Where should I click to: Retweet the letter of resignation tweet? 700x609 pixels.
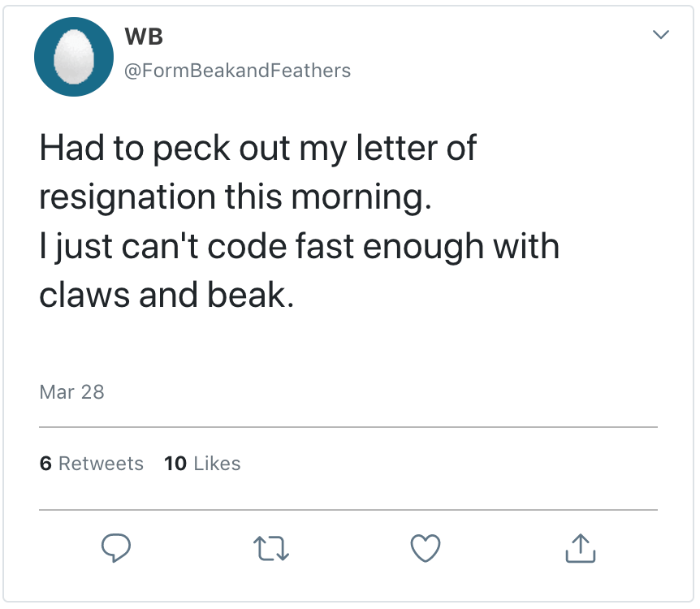pos(271,549)
